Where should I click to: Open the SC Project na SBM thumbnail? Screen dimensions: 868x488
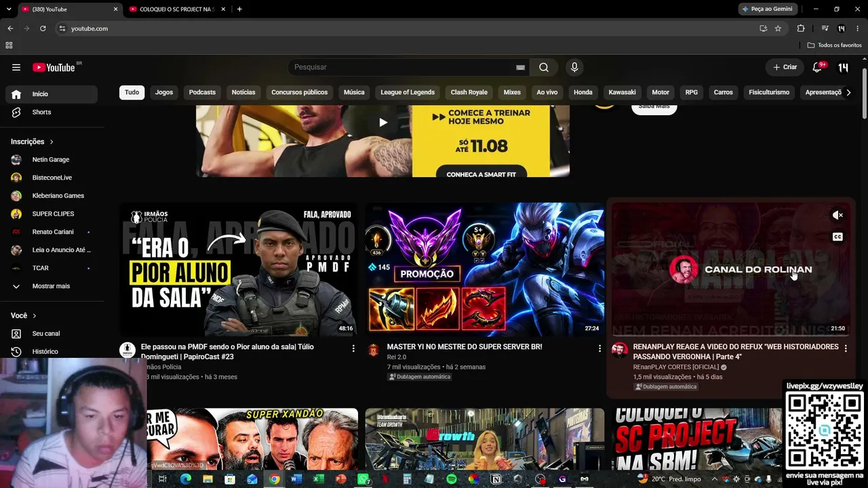point(698,438)
